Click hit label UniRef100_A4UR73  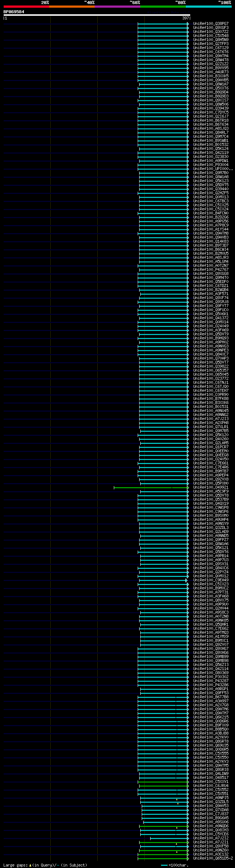(x=211, y=72)
